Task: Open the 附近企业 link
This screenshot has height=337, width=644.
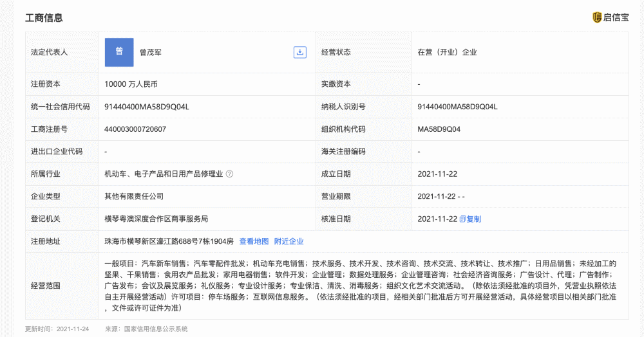Action: point(289,241)
